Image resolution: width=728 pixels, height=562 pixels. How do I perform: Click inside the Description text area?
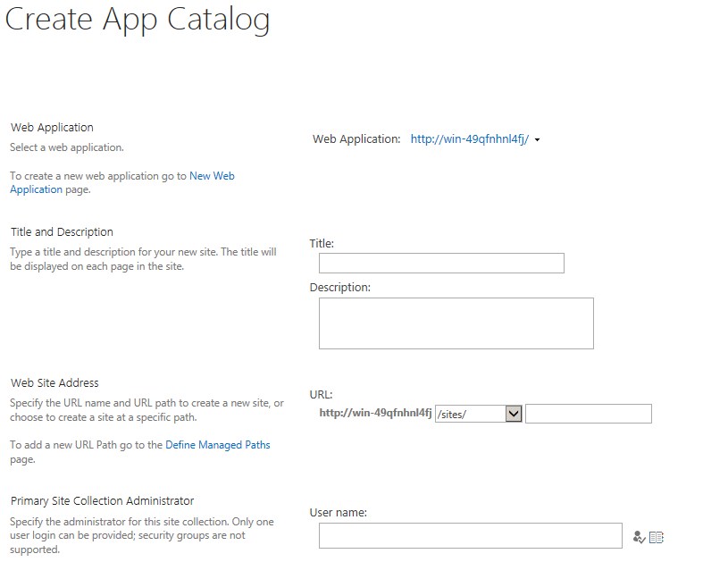click(456, 323)
